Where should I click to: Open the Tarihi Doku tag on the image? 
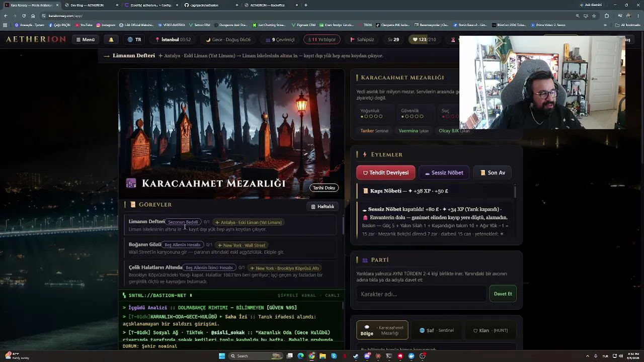pos(324,188)
